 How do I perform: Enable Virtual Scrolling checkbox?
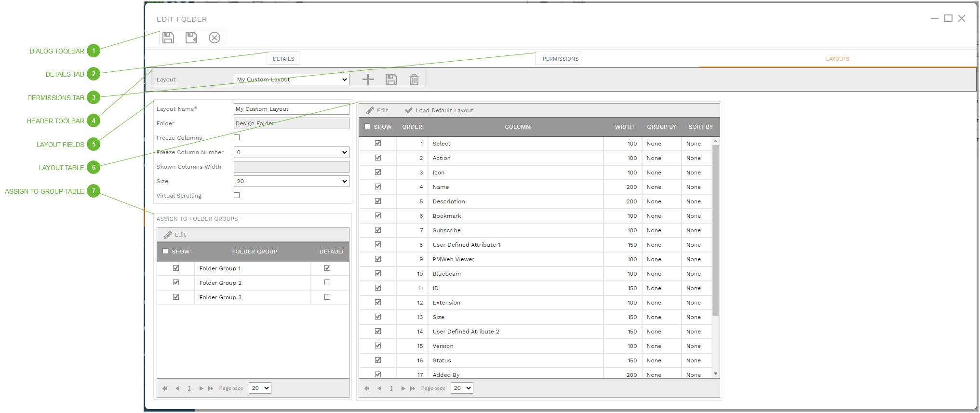tap(237, 195)
